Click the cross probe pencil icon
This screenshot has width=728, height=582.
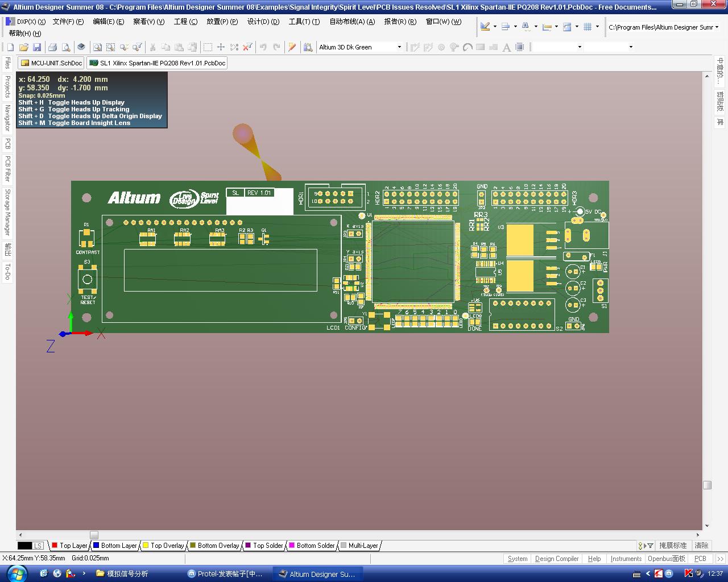(x=292, y=47)
